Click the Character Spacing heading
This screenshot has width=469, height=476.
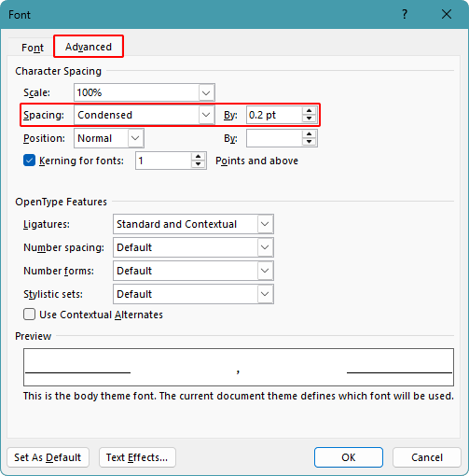tap(58, 71)
